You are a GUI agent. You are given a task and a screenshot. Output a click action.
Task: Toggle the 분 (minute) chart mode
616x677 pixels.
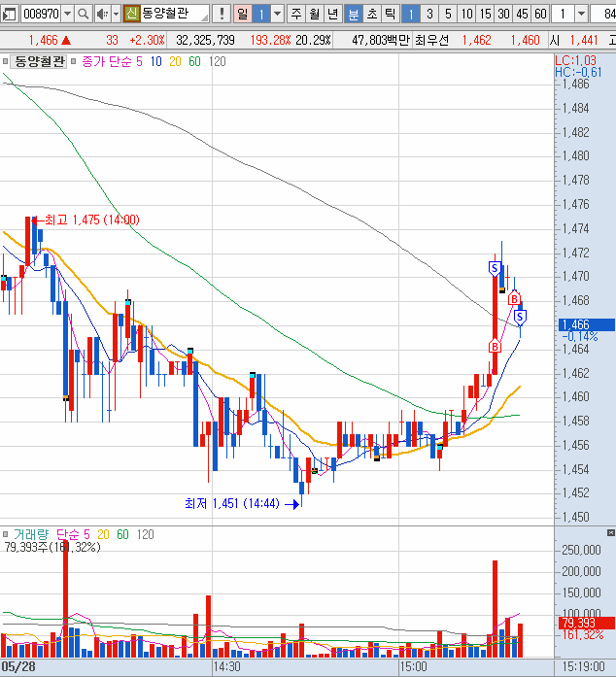(353, 14)
